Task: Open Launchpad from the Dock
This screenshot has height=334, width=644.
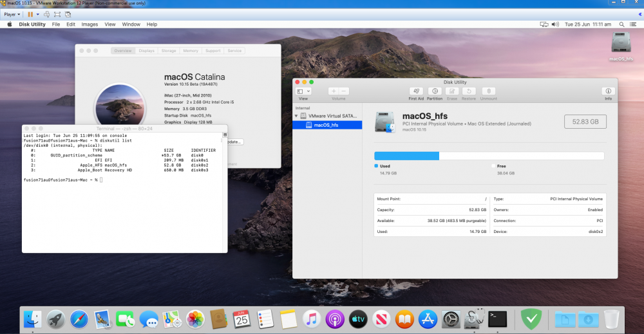Action: pyautogui.click(x=56, y=319)
